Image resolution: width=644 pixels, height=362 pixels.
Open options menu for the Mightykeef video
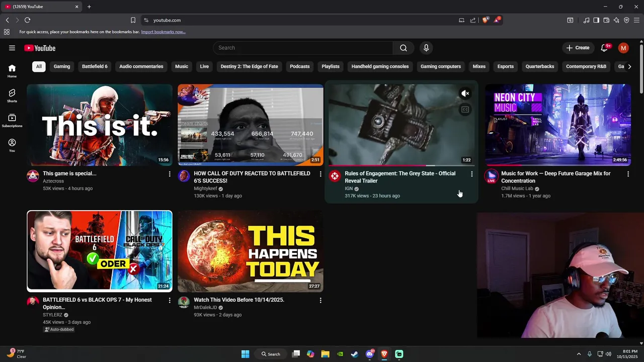tap(320, 174)
